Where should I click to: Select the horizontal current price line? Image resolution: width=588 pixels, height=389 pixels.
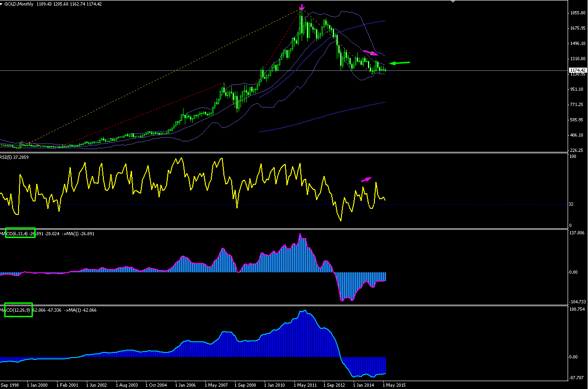(285, 70)
